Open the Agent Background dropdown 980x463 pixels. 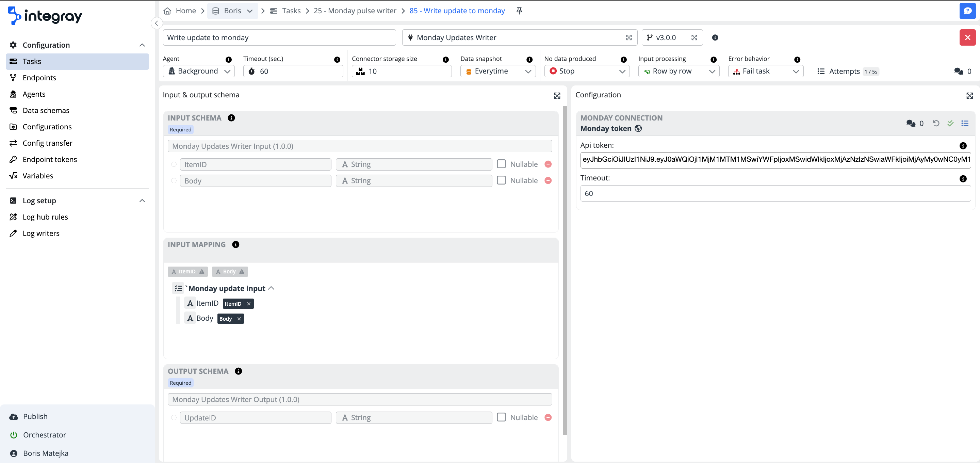(x=199, y=71)
